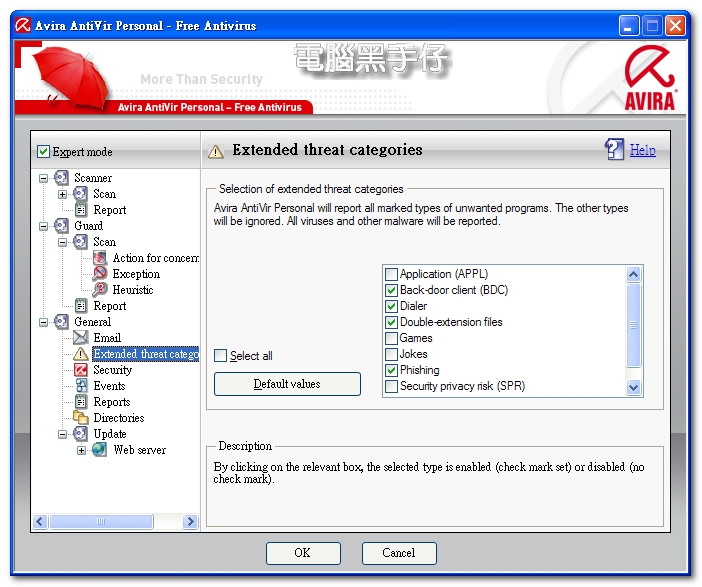Click the Reports document icon under General
The width and height of the screenshot is (702, 587).
coord(81,402)
